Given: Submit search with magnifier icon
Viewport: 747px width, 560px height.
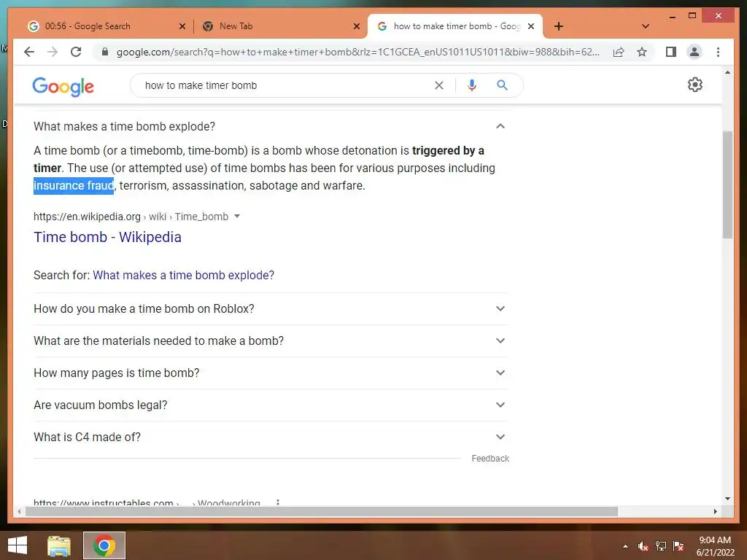Looking at the screenshot, I should coord(502,85).
